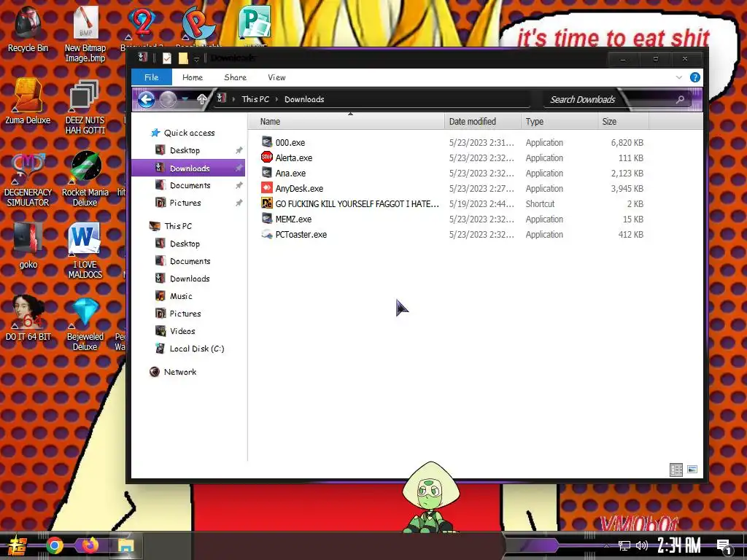Viewport: 747px width, 560px height.
Task: Sort by the Size column header
Action: pos(623,122)
